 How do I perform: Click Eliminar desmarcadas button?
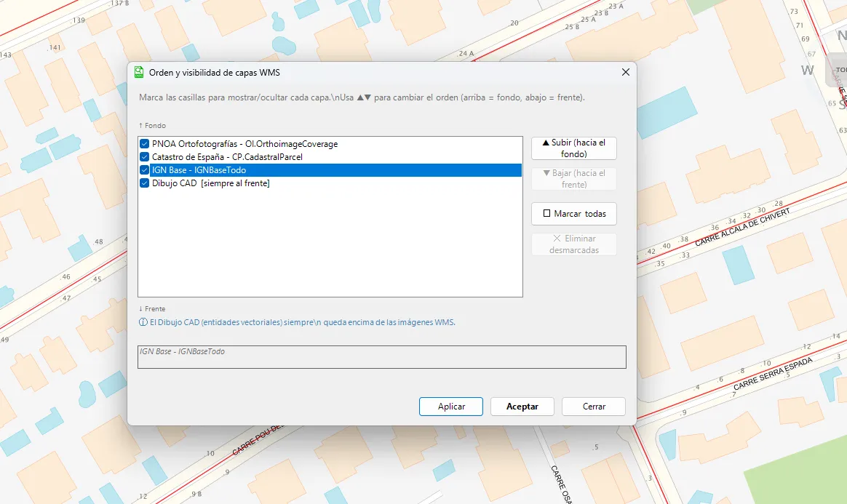click(573, 244)
